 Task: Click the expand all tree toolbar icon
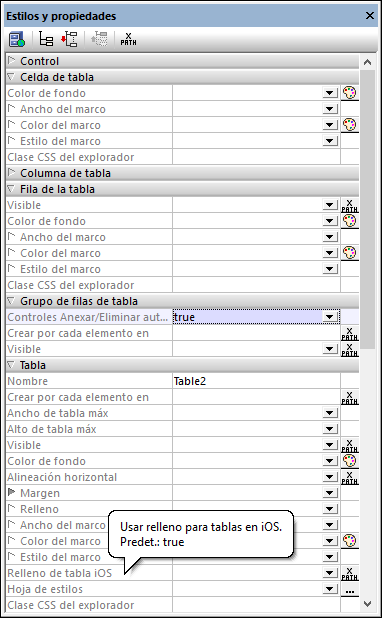click(46, 39)
